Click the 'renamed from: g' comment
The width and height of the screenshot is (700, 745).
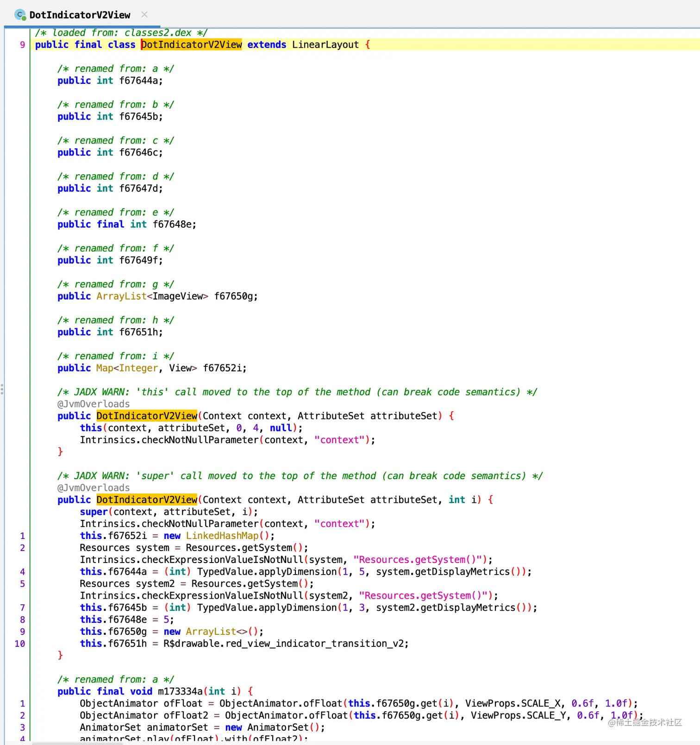pyautogui.click(x=116, y=284)
